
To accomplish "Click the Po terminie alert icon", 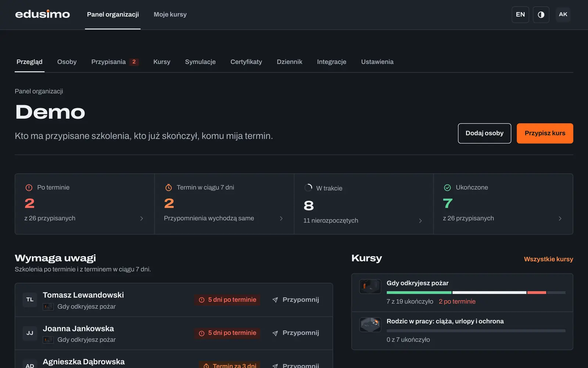I will (x=29, y=188).
